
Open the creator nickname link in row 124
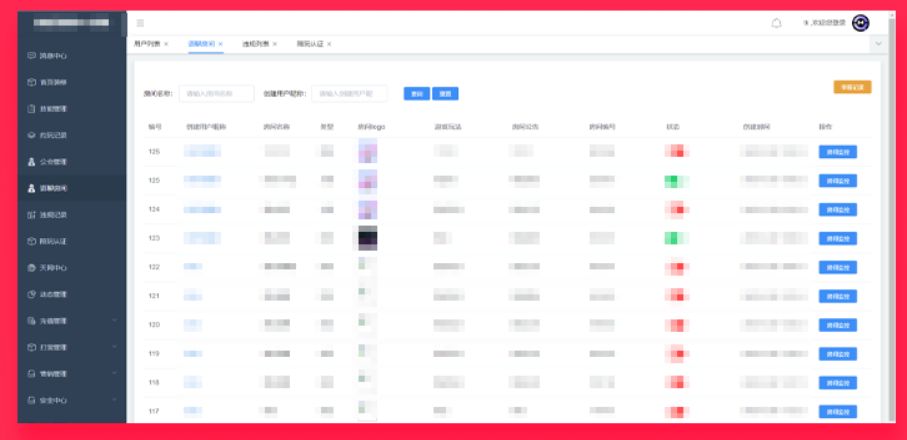(202, 209)
